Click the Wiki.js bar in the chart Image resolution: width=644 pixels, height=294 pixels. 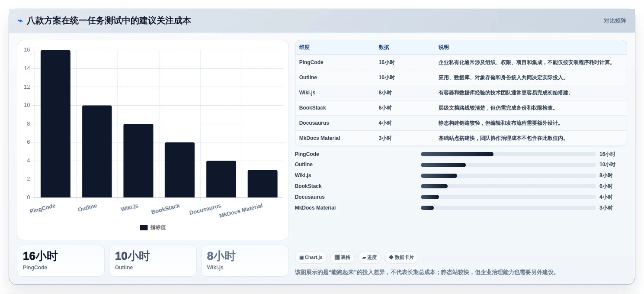pyautogui.click(x=138, y=161)
